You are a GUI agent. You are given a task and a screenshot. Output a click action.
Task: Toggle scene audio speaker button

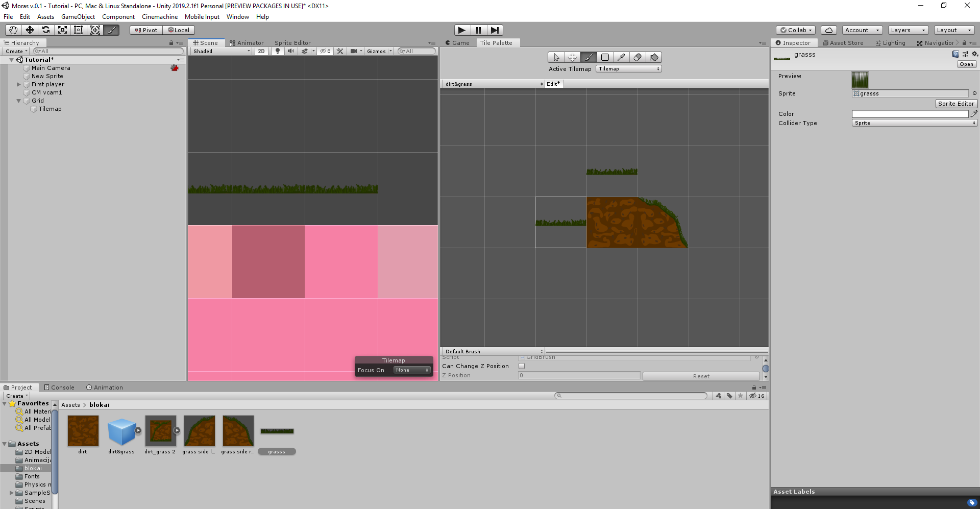[x=290, y=51]
